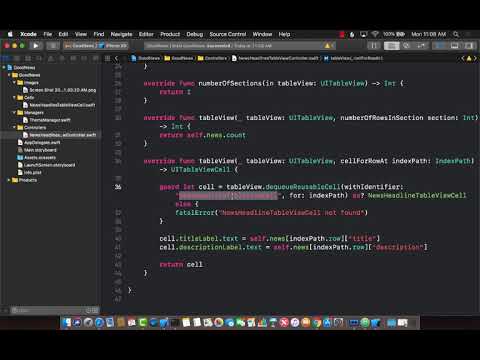This screenshot has height=360, width=480.
Task: Collapse the GoodNews project root
Action: [4, 67]
